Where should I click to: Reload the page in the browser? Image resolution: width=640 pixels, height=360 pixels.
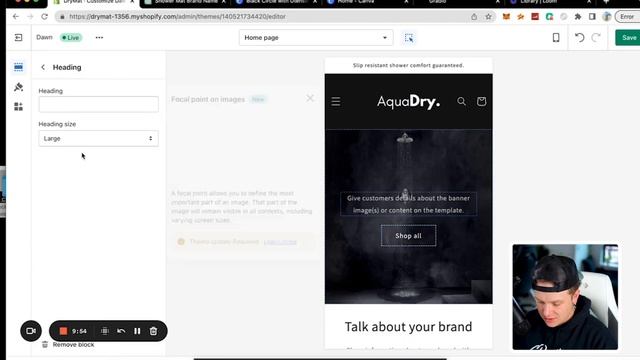[x=44, y=17]
